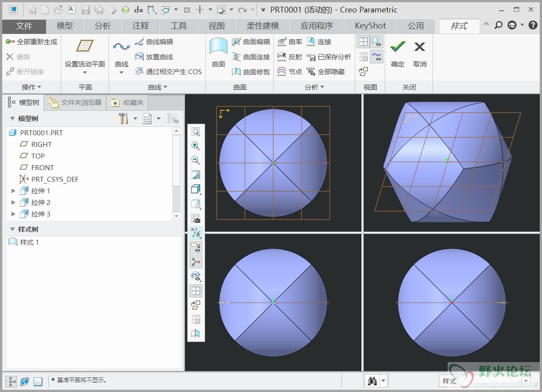
Task: Switch to the 模型 ribbon tab
Action: [65, 26]
